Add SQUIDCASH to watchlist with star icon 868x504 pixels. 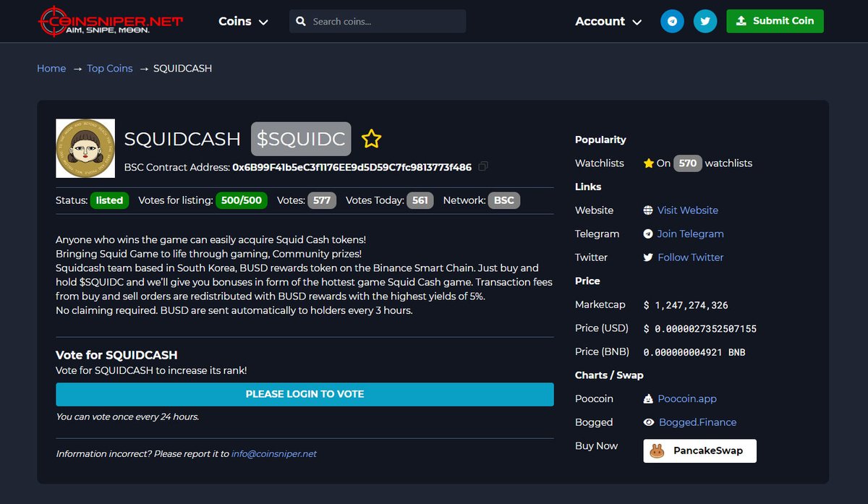[x=371, y=139]
